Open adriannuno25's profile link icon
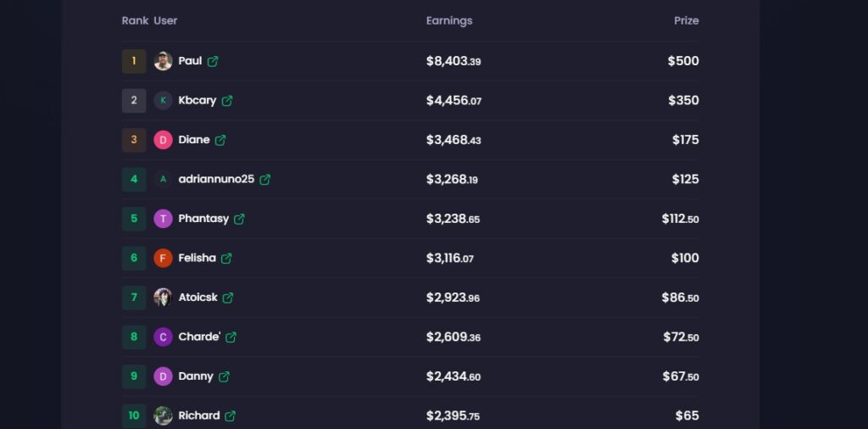Screen dimensions: 868x429 [x=265, y=180]
